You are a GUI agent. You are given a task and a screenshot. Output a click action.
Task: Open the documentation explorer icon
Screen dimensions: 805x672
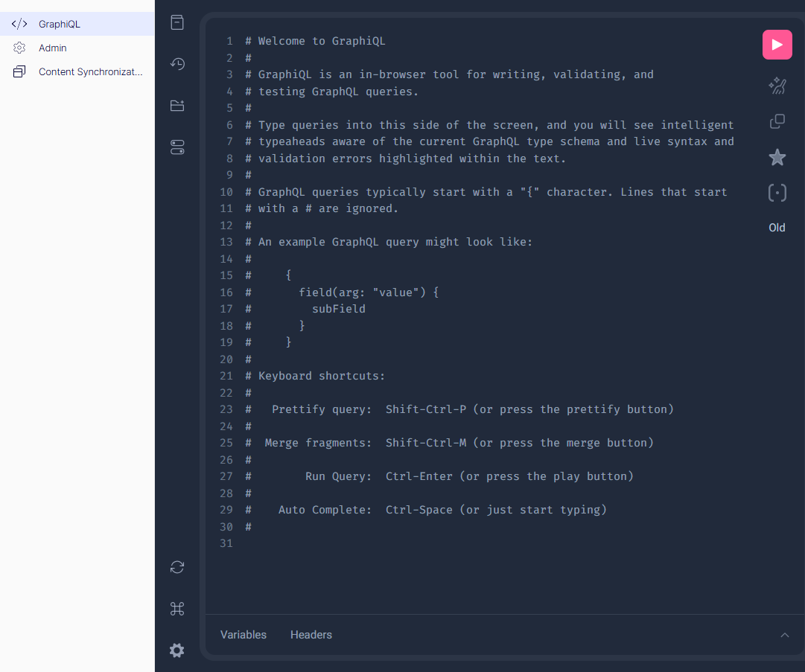(x=177, y=22)
